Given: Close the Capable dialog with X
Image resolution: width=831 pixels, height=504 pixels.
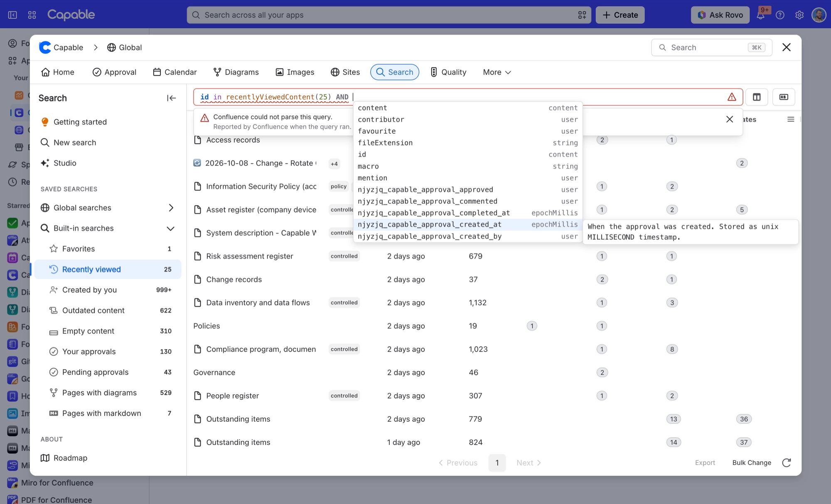Looking at the screenshot, I should [786, 47].
